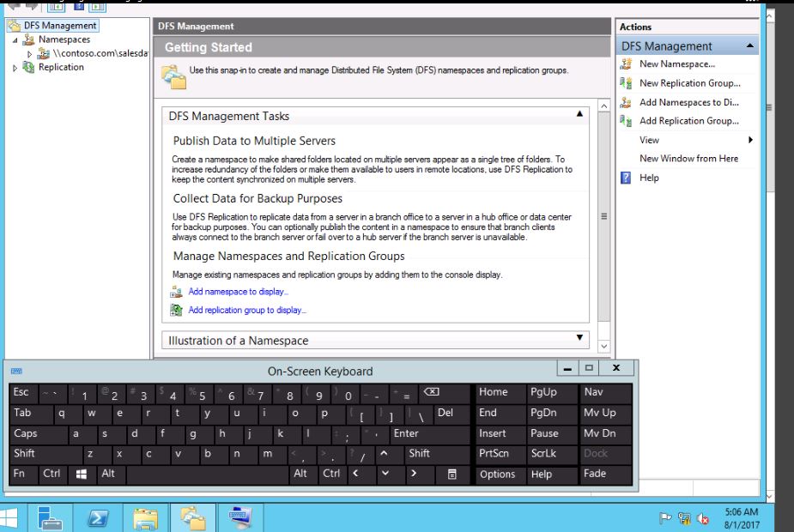Viewport: 794px width, 532px height.
Task: Click New Window from Here action
Action: [688, 159]
